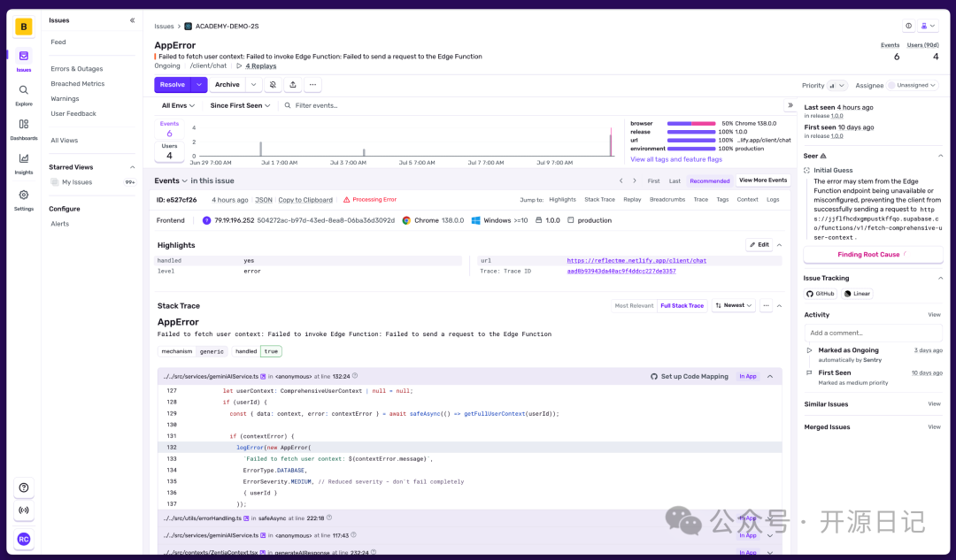Click the Resolve button
The width and height of the screenshot is (956, 560).
[173, 85]
